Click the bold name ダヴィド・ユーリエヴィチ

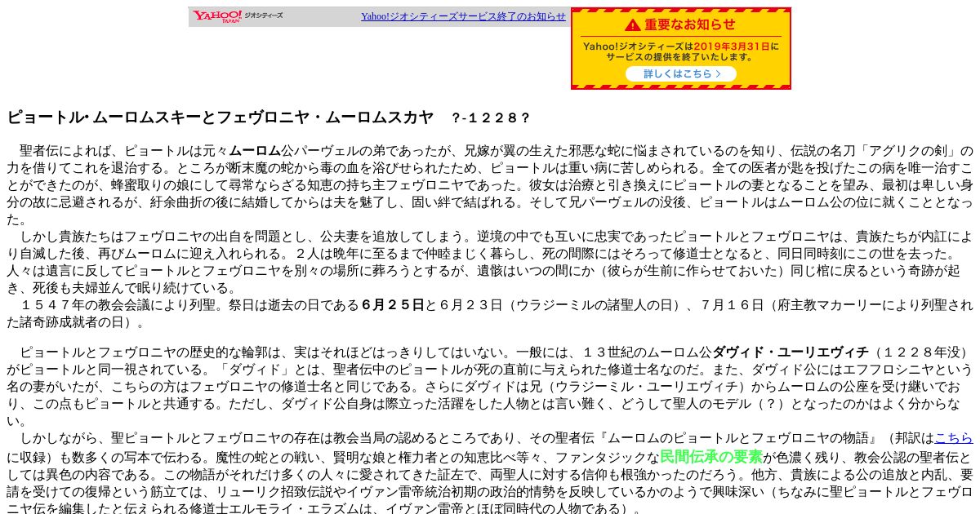pyautogui.click(x=791, y=352)
